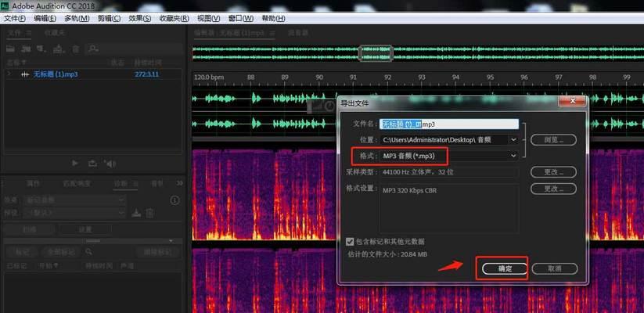Open the 多轨(M) menu
Screen dimensions: 644x313
pyautogui.click(x=77, y=19)
